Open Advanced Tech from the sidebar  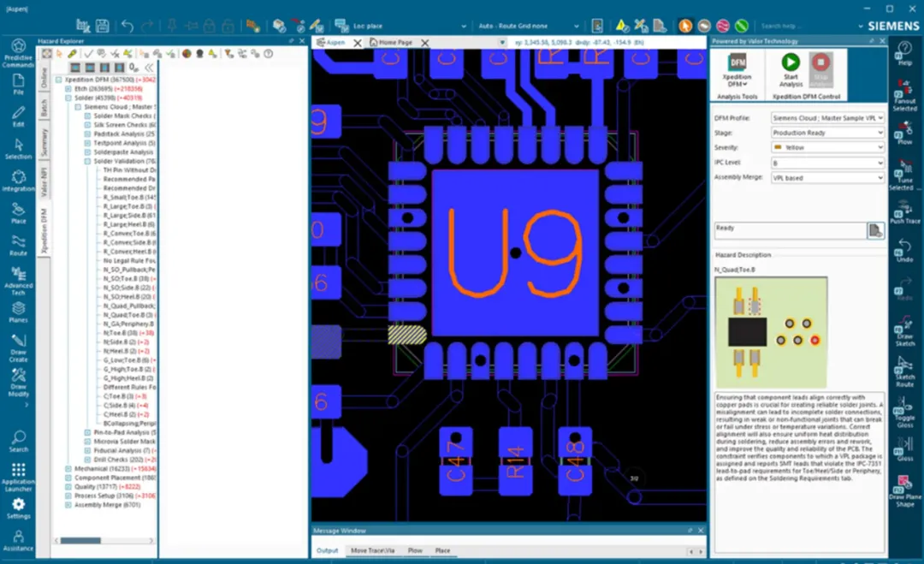[18, 281]
